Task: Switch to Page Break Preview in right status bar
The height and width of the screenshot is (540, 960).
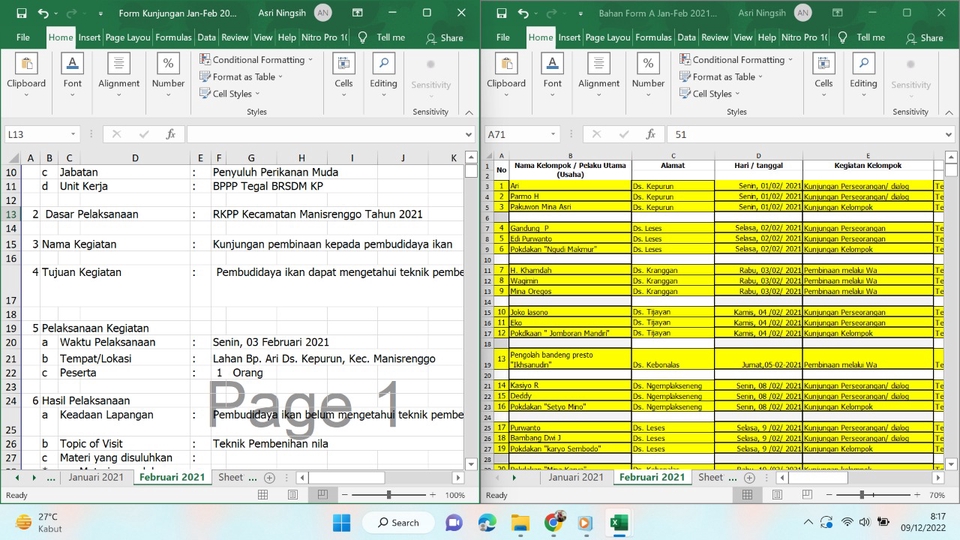Action: (807, 495)
